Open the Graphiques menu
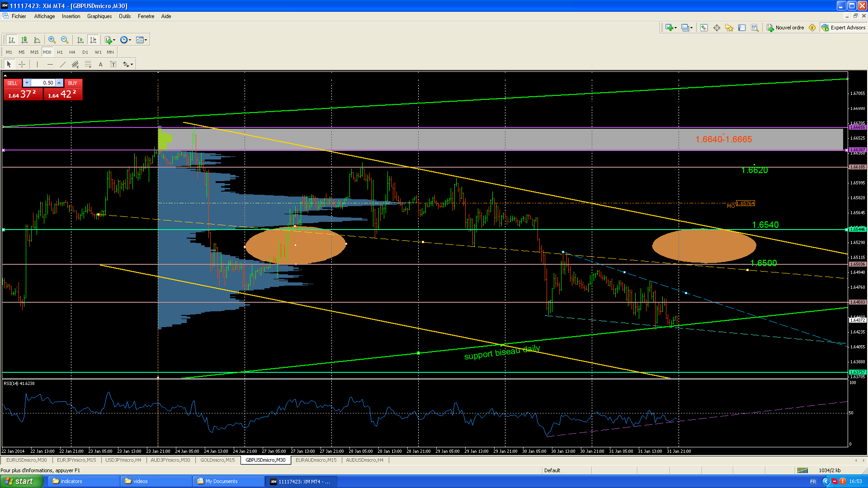This screenshot has width=868, height=488. 99,16
